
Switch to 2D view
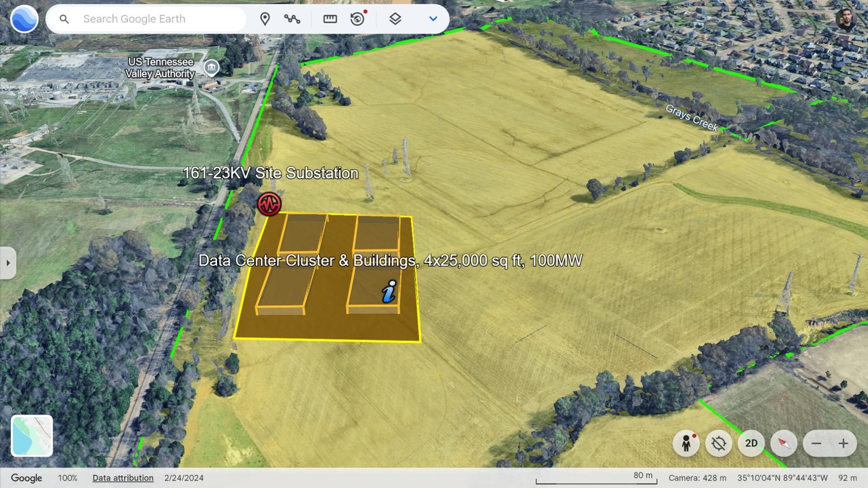point(751,443)
